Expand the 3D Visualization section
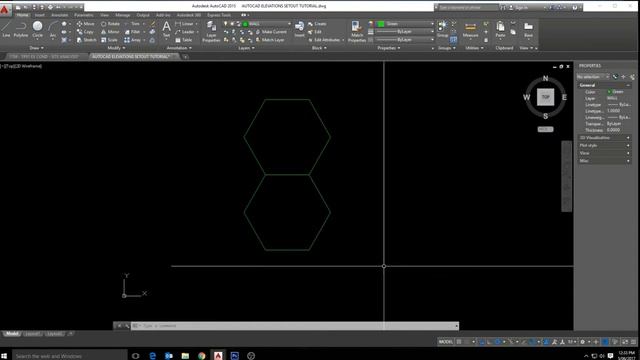Image resolution: width=640 pixels, height=360 pixels. (x=604, y=138)
